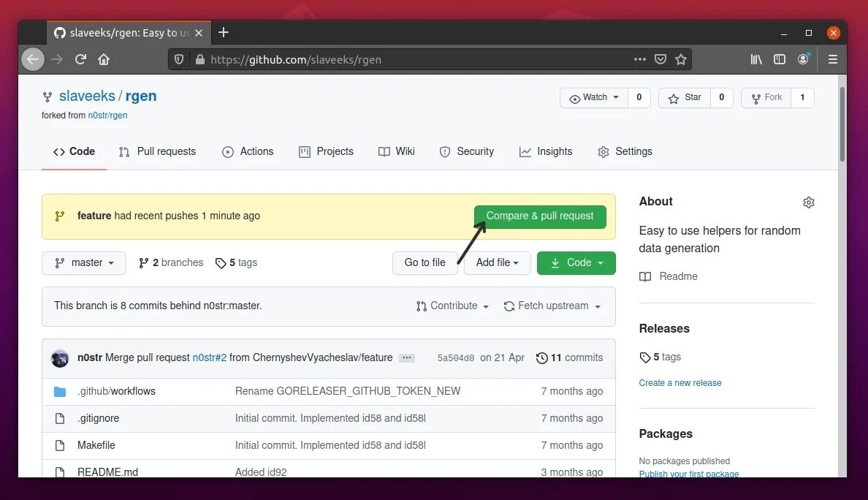Open the Firefox home page icon
Viewport: 868px width, 500px height.
click(x=104, y=59)
